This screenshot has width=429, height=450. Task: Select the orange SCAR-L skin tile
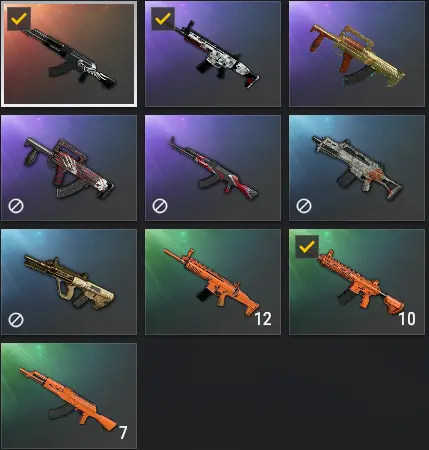point(213,282)
